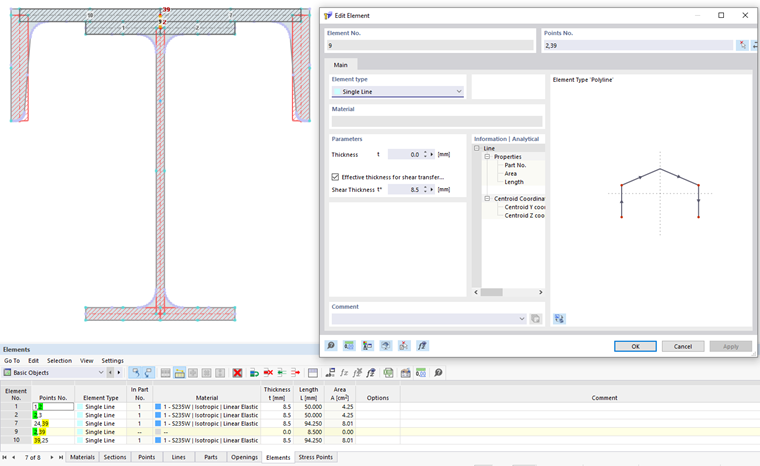Click the fx formula icon in the dialog footer

click(x=422, y=346)
